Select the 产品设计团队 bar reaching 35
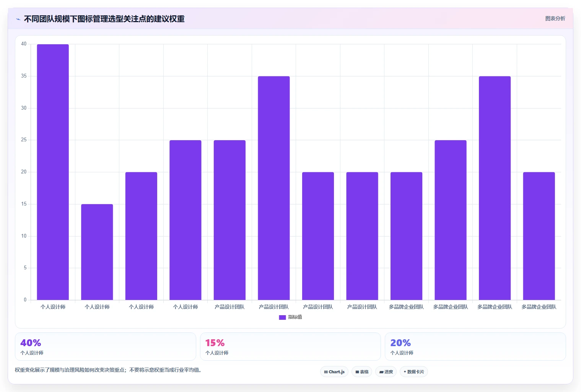The image size is (581, 392). pyautogui.click(x=274, y=188)
